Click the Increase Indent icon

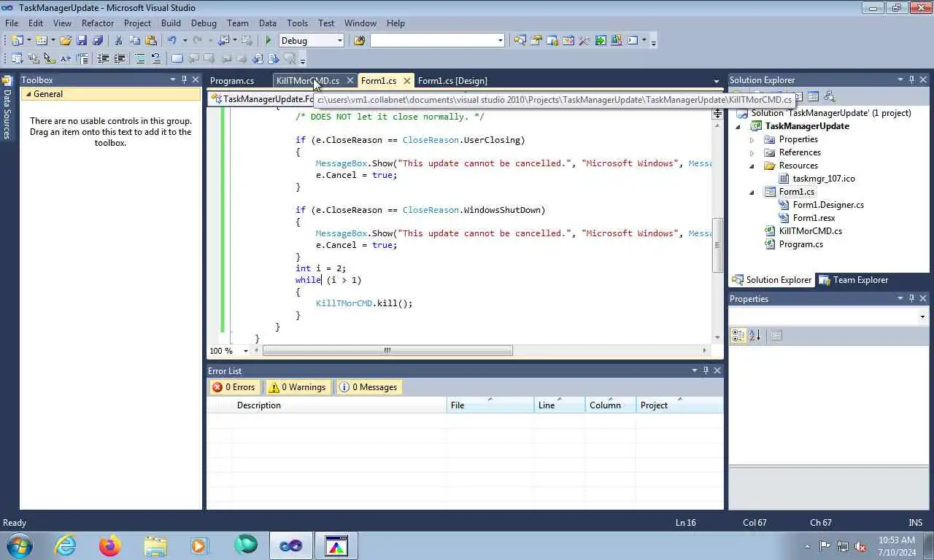[x=119, y=58]
